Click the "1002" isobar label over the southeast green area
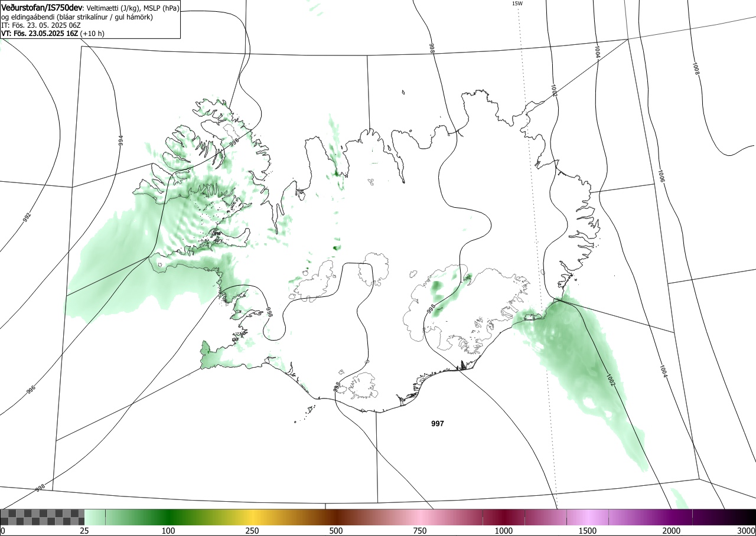Image resolution: width=756 pixels, height=536 pixels. [x=611, y=381]
